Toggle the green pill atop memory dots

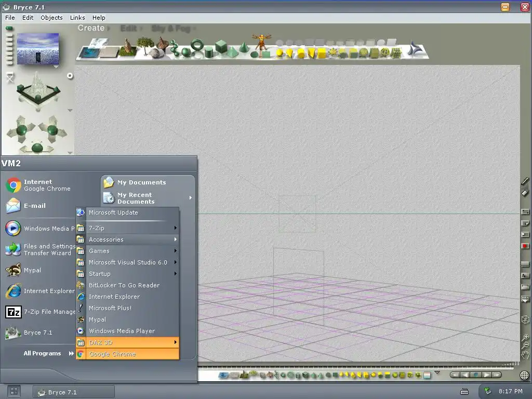[x=9, y=28]
